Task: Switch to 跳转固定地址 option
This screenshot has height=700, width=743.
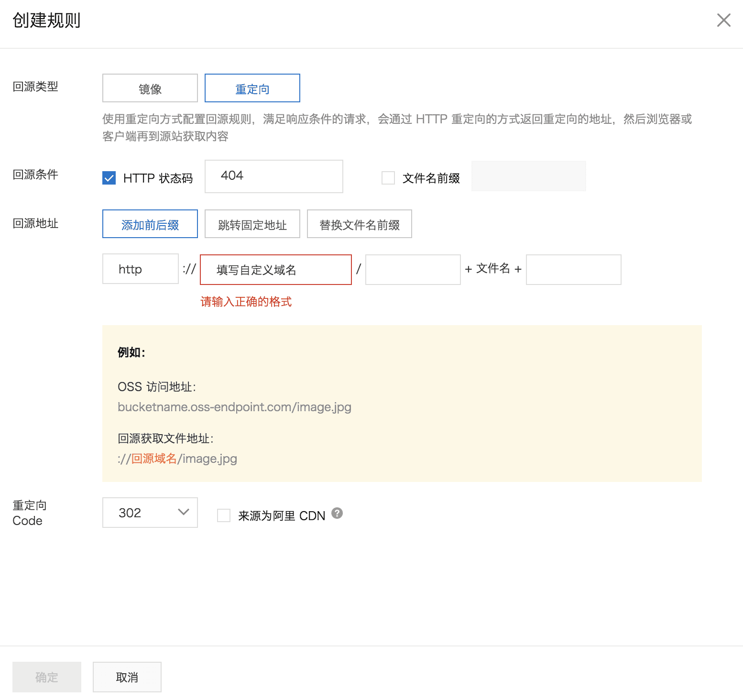Action: 252,224
